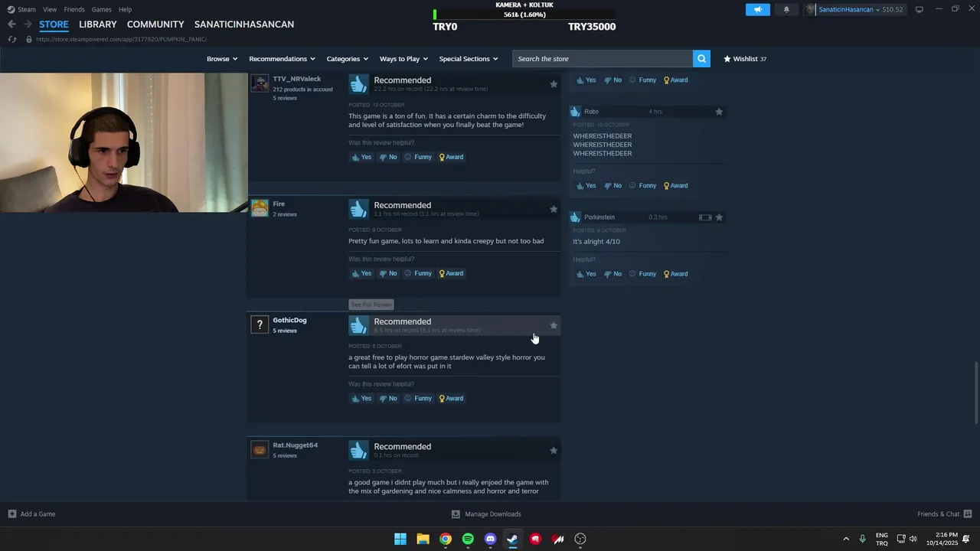The image size is (980, 551).
Task: Open Spotify from the taskbar
Action: pyautogui.click(x=468, y=539)
